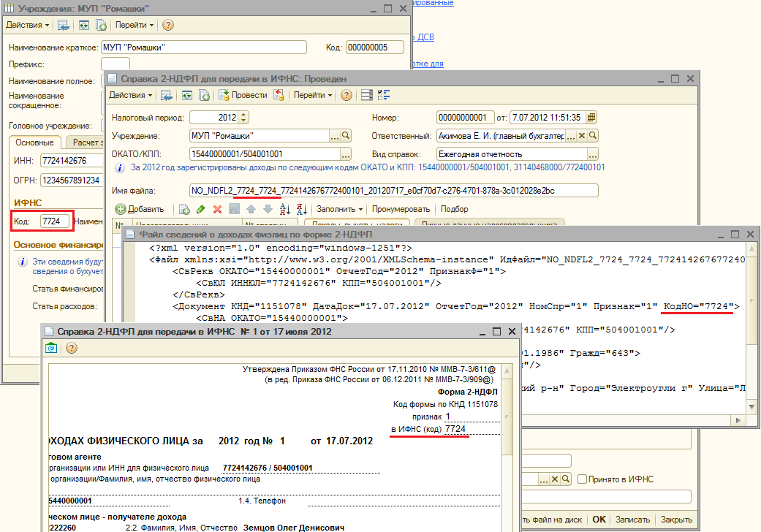Click magnifier icon next to Учреждение field
The width and height of the screenshot is (761, 532).
coord(347,135)
